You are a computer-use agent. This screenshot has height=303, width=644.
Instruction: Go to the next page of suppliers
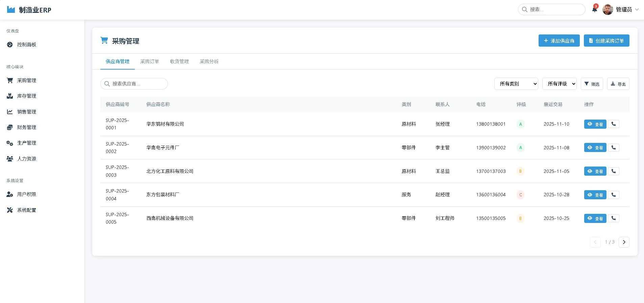(624, 242)
